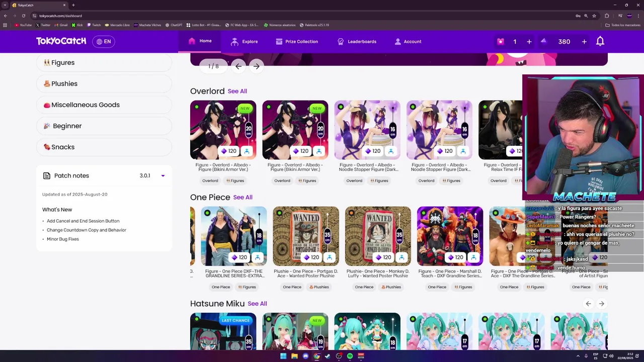Click the browser address bar

[x=302, y=16]
